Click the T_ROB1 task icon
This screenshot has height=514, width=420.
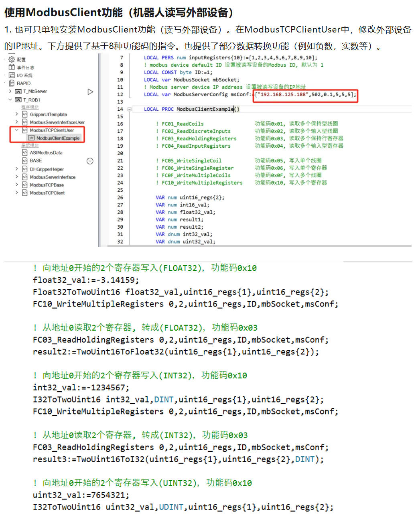point(18,100)
